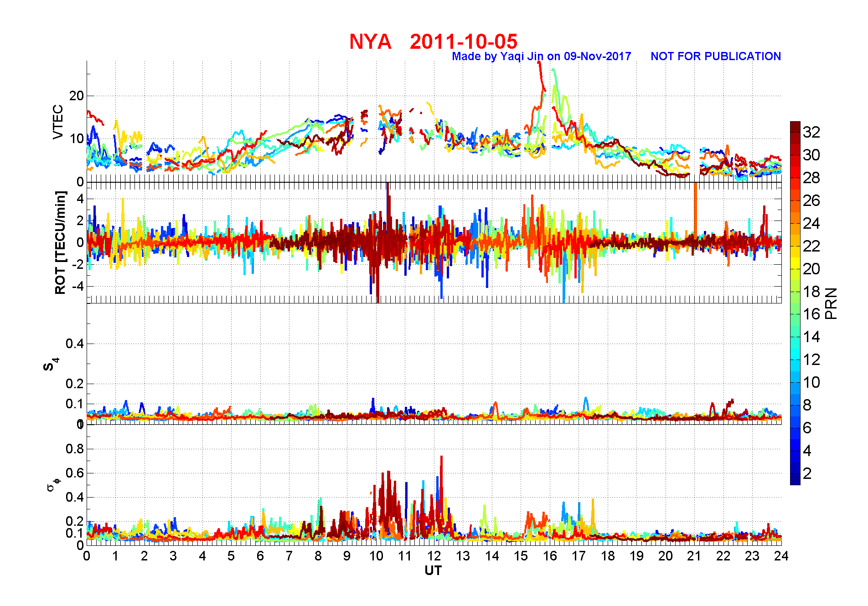Click the "NOT FOR PUBLICATION" notice
The height and width of the screenshot is (606, 868).
pyautogui.click(x=715, y=56)
